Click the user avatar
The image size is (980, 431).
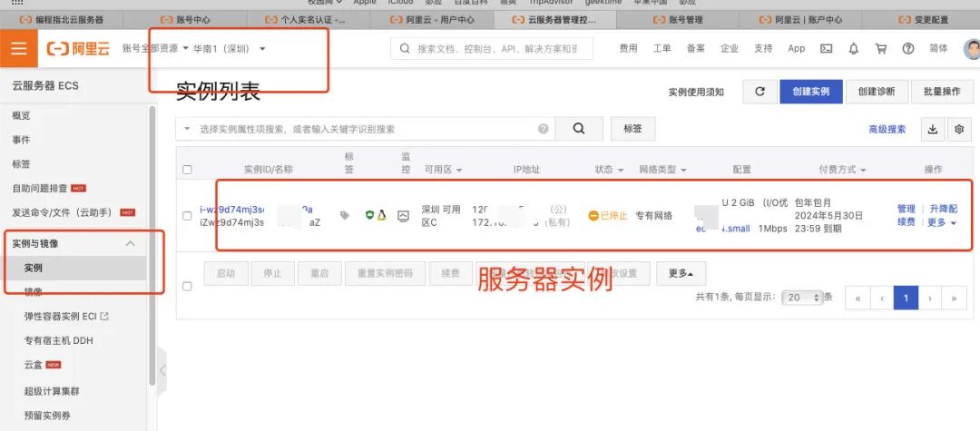[x=972, y=49]
